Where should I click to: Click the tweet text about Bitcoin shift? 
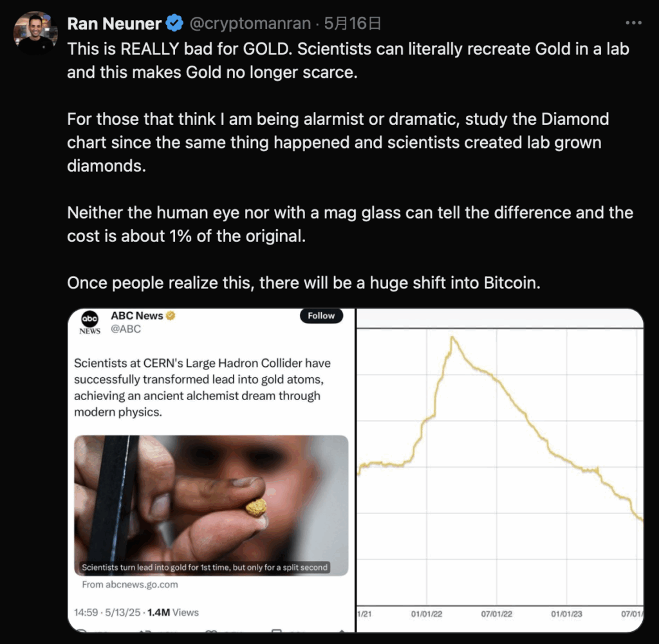click(x=303, y=283)
